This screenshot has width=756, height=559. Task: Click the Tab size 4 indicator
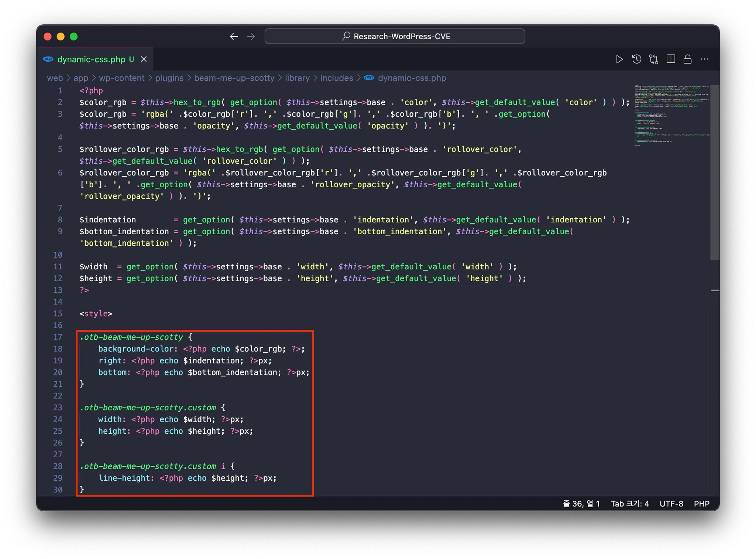(x=629, y=504)
